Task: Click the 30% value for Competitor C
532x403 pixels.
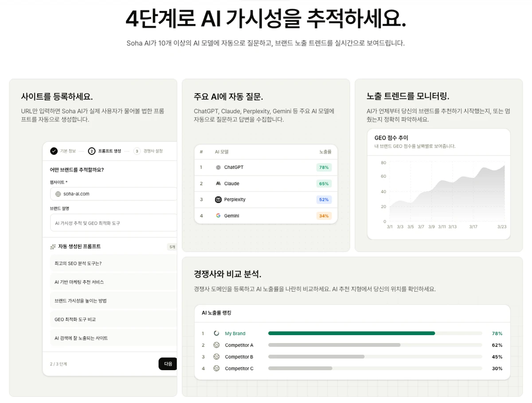Action: click(497, 368)
